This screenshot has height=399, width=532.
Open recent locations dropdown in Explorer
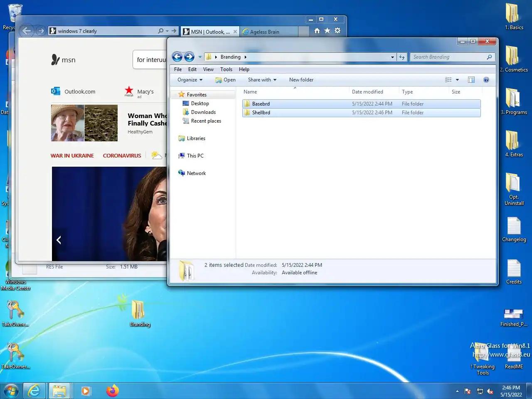point(200,57)
